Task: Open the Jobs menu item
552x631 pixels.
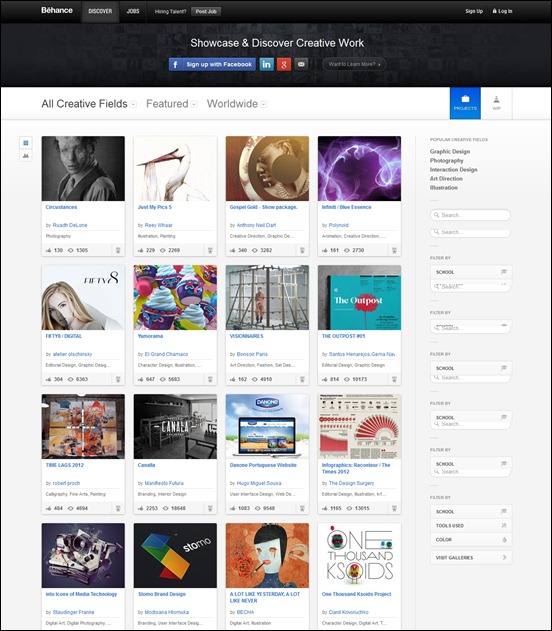Action: (133, 11)
